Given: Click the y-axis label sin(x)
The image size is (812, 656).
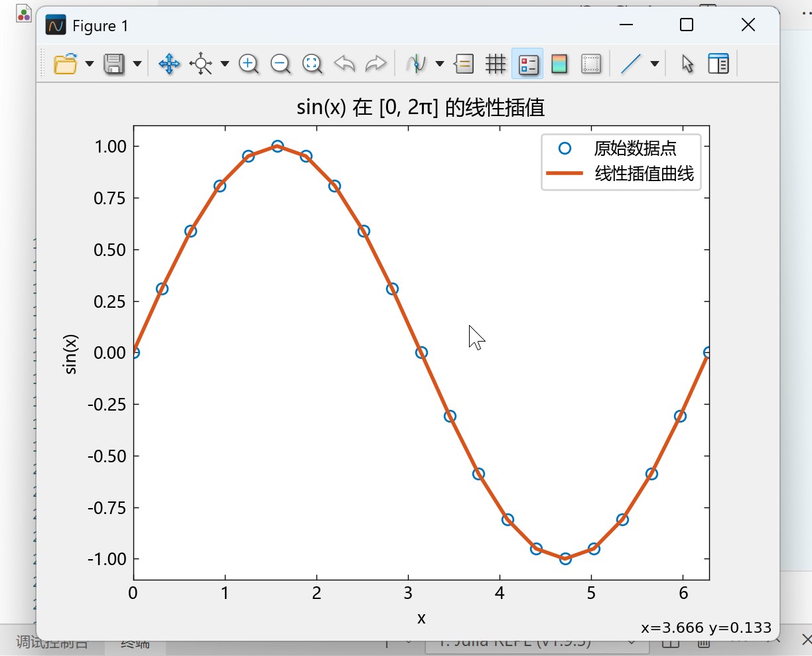Looking at the screenshot, I should tap(70, 354).
